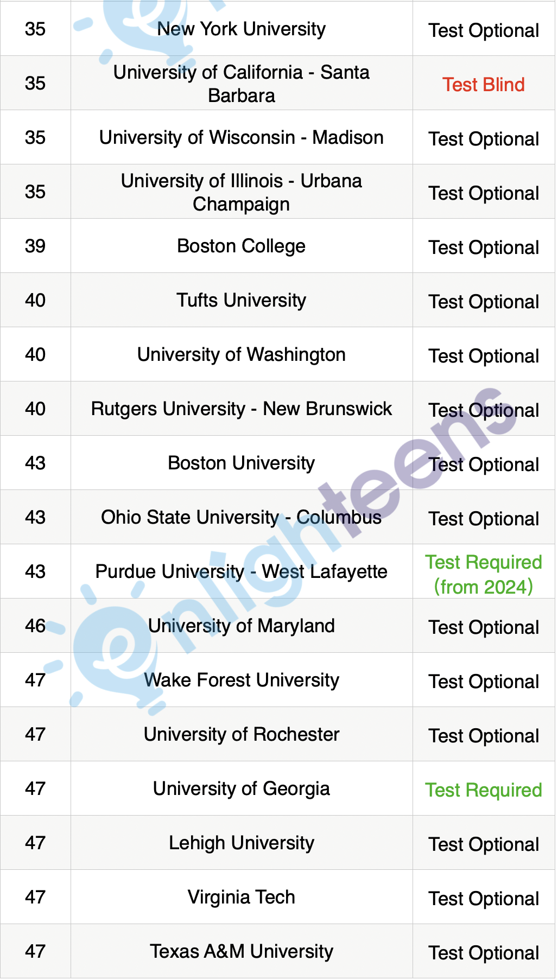Image resolution: width=558 pixels, height=980 pixels.
Task: Click University of California - Santa Barbara
Action: 242,84
